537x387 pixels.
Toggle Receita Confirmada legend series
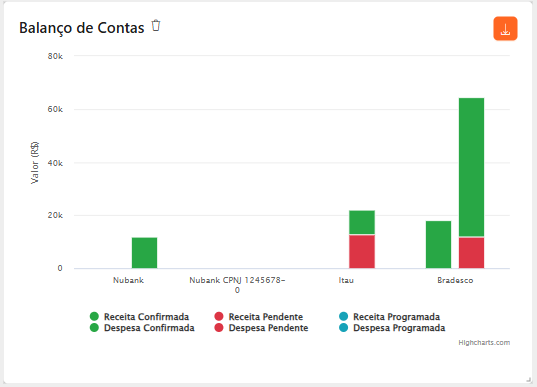[x=139, y=316]
